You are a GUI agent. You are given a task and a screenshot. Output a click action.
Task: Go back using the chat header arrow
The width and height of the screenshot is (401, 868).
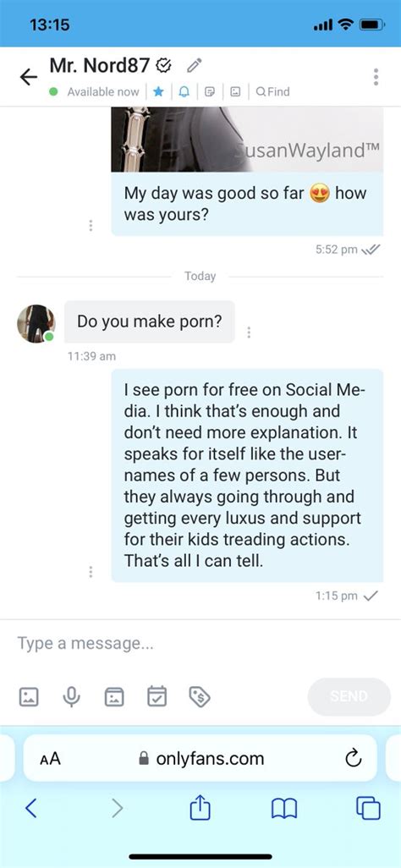point(28,78)
